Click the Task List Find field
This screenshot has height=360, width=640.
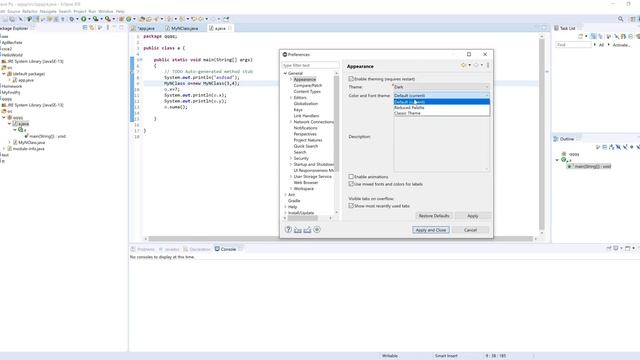click(573, 45)
